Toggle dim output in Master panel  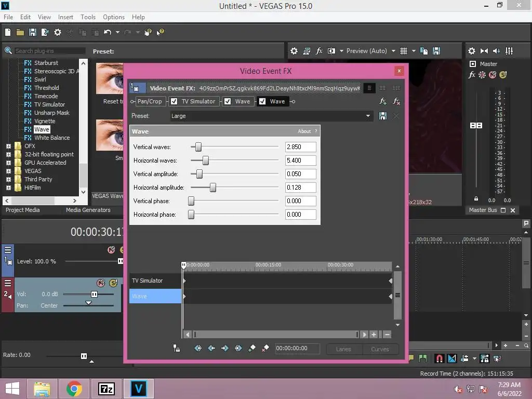[x=496, y=51]
